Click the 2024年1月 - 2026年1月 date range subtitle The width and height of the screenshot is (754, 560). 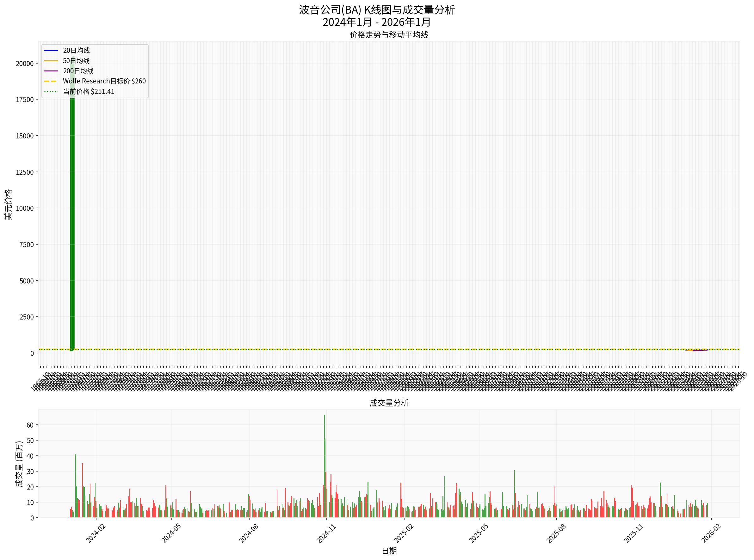376,22
